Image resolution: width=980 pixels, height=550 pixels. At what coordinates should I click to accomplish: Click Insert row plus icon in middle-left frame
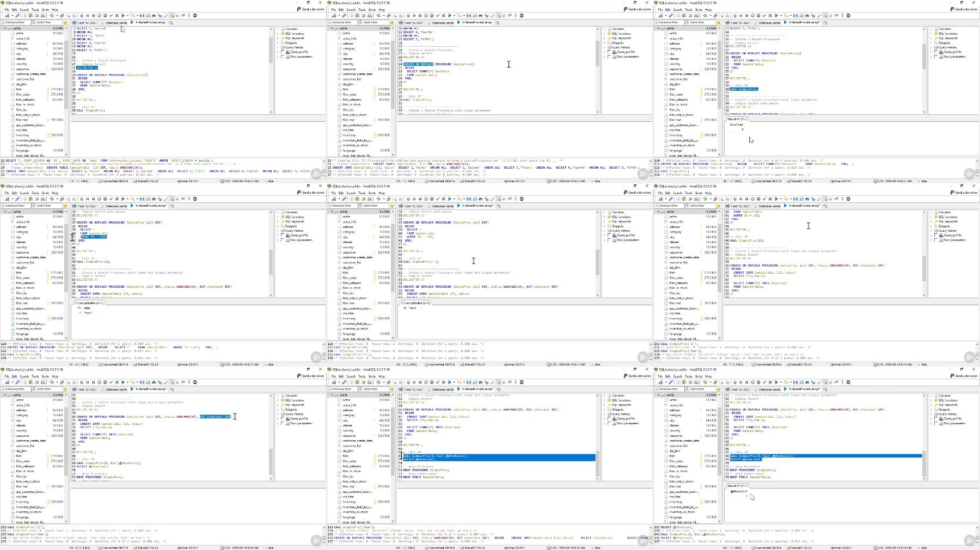(x=99, y=199)
